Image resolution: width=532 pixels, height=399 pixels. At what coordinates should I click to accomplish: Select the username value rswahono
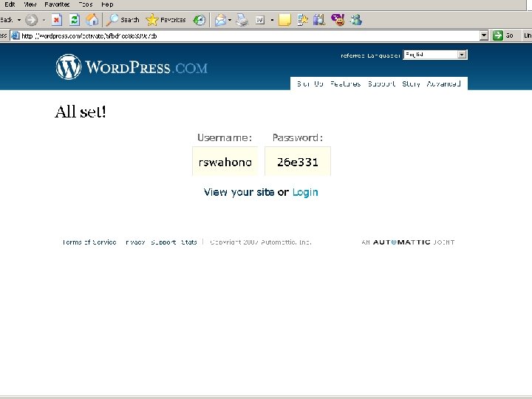[x=225, y=162]
